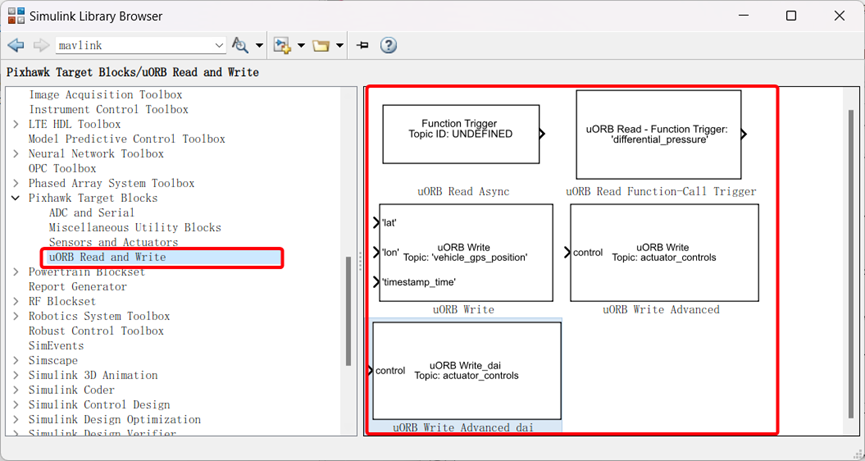Expand the Simulink Coder node
Image resolution: width=865 pixels, height=461 pixels.
click(16, 390)
